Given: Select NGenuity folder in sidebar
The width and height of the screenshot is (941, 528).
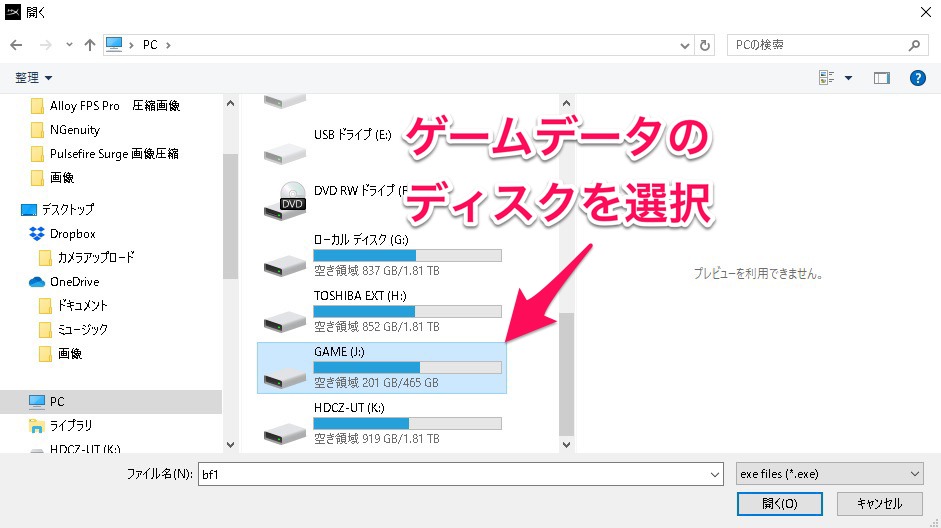Looking at the screenshot, I should (x=65, y=130).
